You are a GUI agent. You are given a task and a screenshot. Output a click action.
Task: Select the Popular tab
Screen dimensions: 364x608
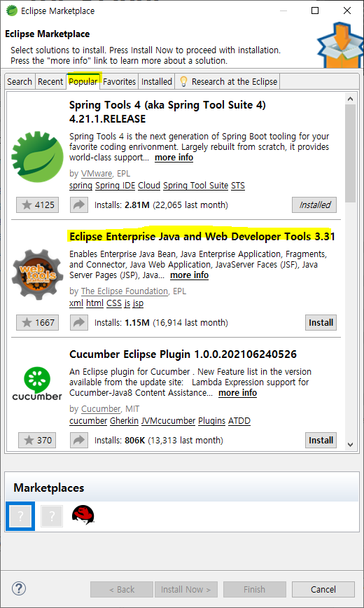coord(83,81)
